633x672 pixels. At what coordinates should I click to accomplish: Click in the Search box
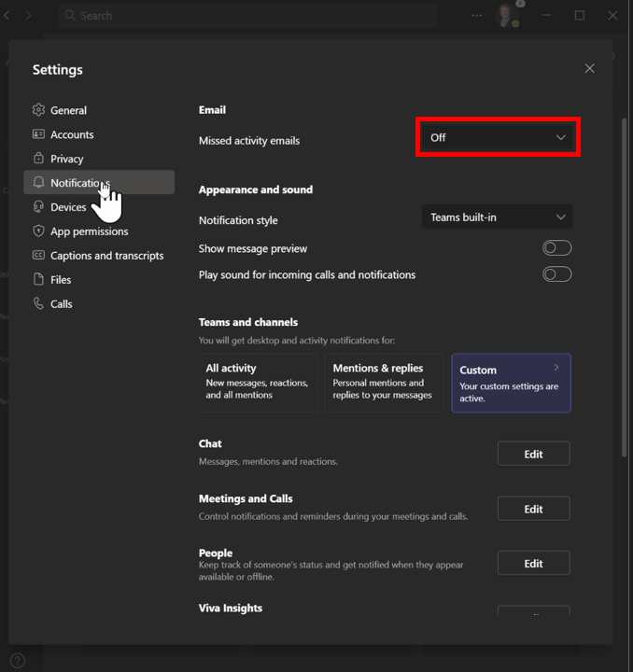pyautogui.click(x=247, y=16)
